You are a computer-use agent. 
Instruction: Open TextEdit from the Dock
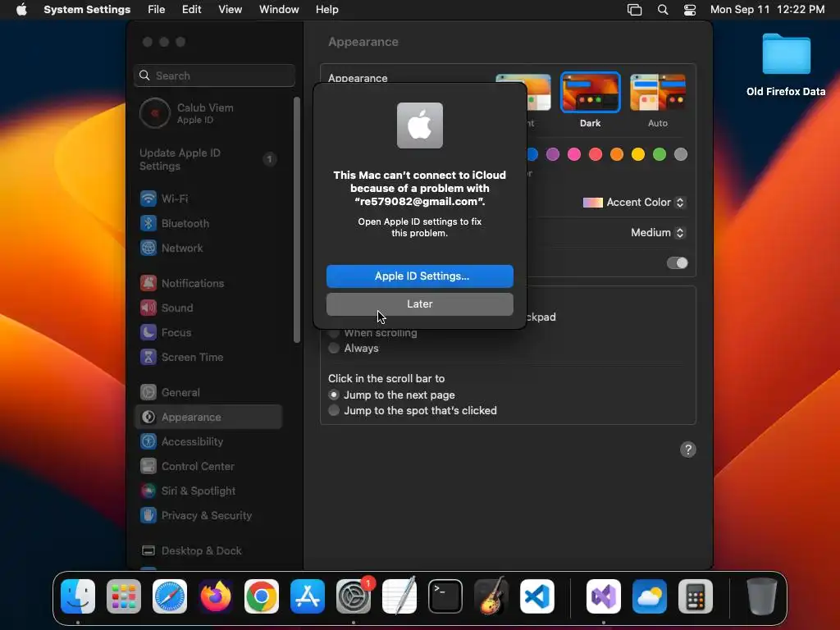399,596
